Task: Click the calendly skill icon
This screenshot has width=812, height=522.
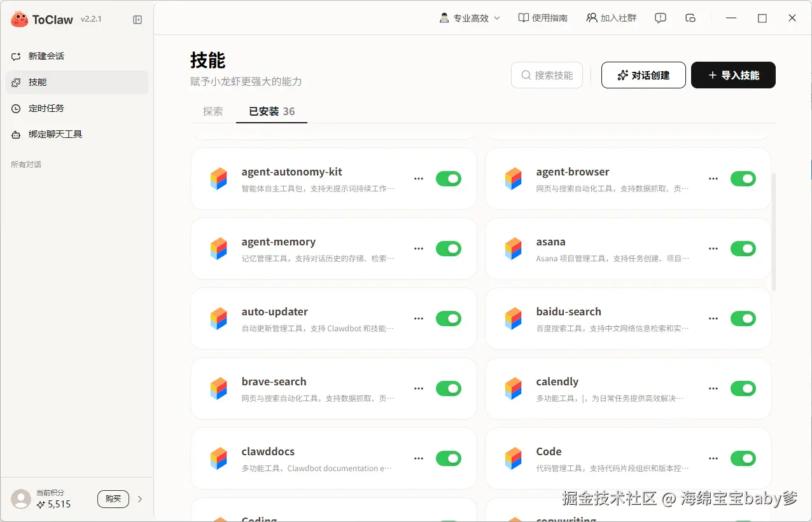Action: click(x=514, y=388)
